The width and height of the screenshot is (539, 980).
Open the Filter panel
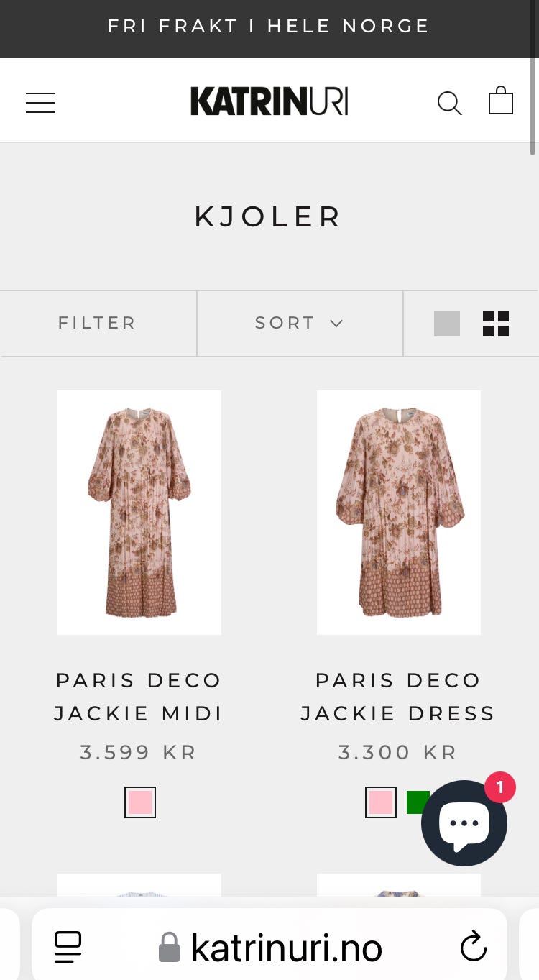coord(97,323)
